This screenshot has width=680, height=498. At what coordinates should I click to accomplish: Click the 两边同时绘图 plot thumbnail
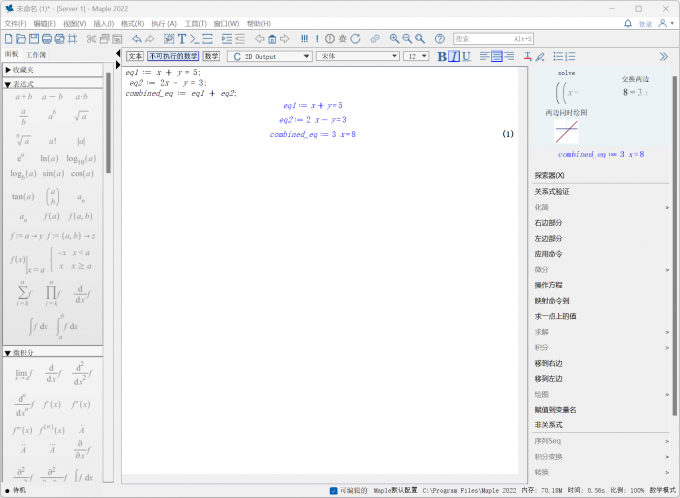(x=566, y=131)
